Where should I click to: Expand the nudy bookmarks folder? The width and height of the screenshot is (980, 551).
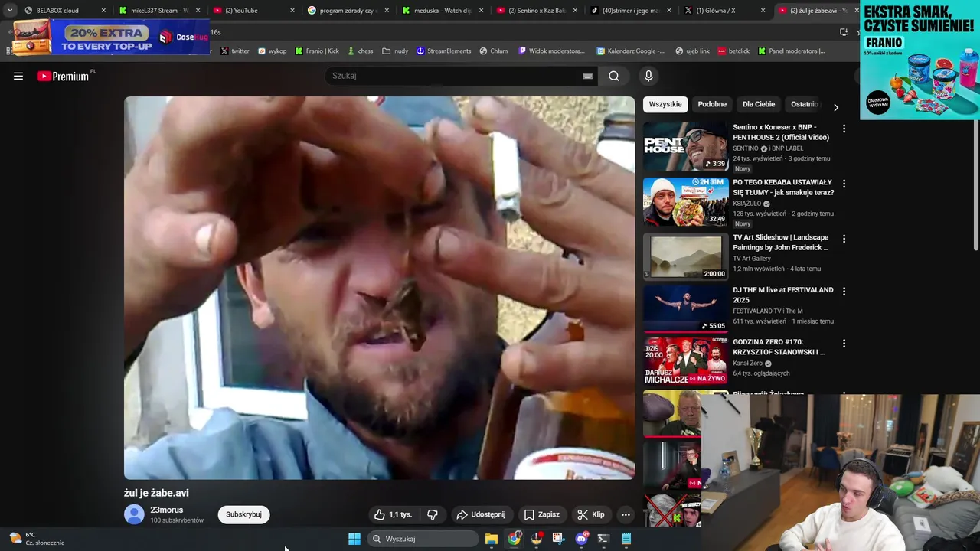[395, 51]
